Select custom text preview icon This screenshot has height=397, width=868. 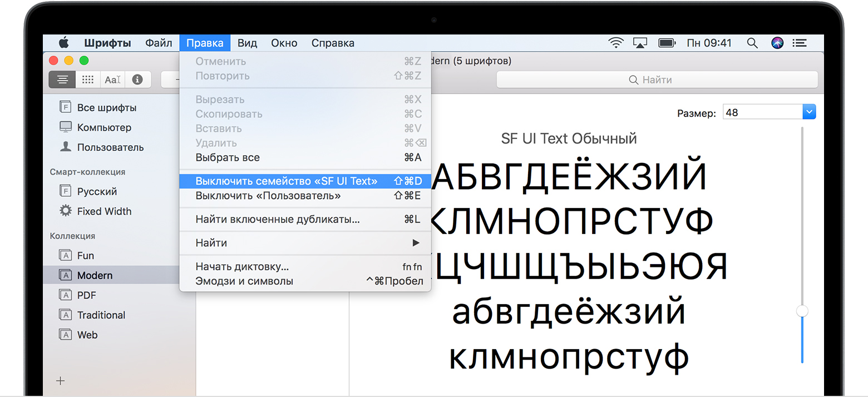pyautogui.click(x=112, y=80)
